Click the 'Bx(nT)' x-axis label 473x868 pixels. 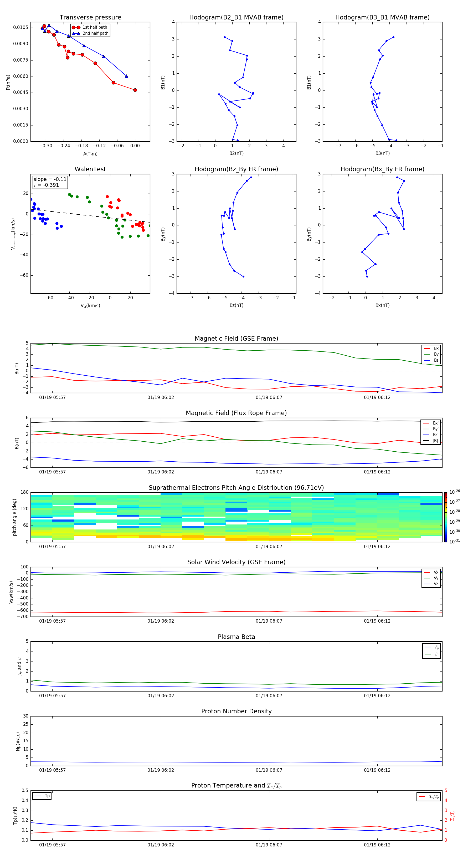point(382,305)
